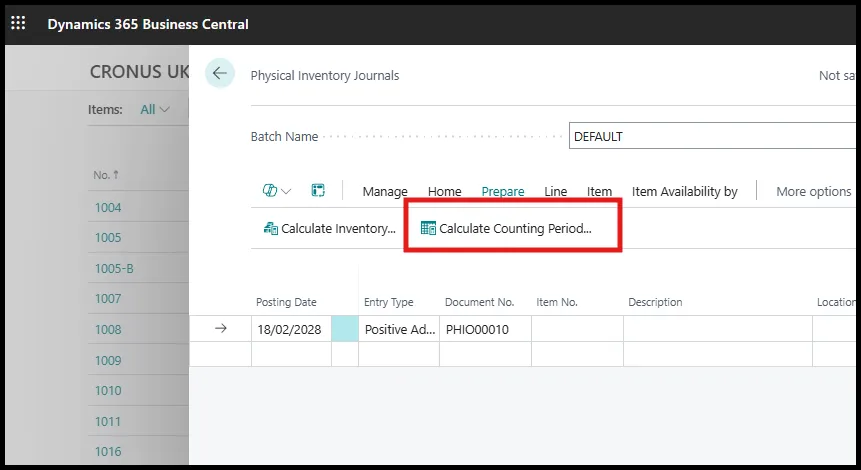This screenshot has height=470, width=861.
Task: Click Document No. cell PHIO00010
Action: (x=485, y=329)
